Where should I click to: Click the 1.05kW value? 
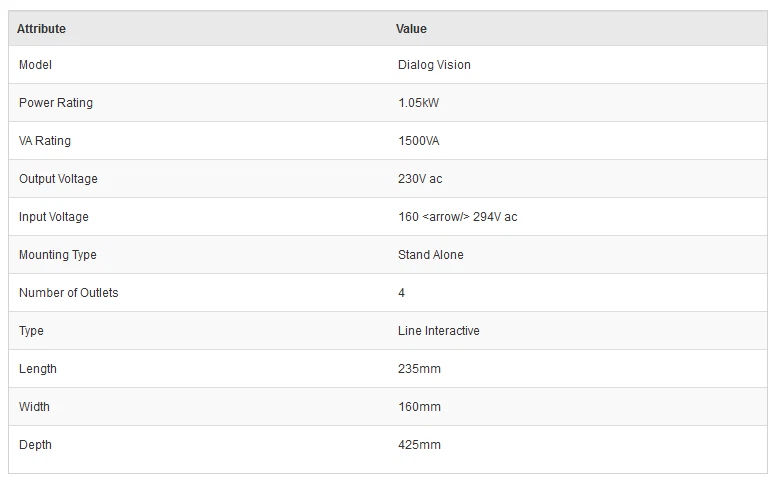coord(419,103)
